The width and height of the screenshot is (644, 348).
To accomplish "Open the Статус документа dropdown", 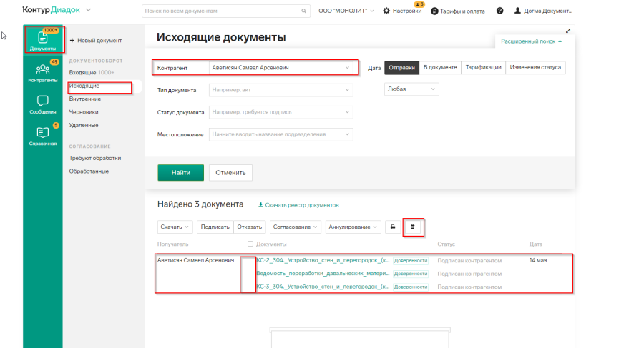I will [x=280, y=112].
